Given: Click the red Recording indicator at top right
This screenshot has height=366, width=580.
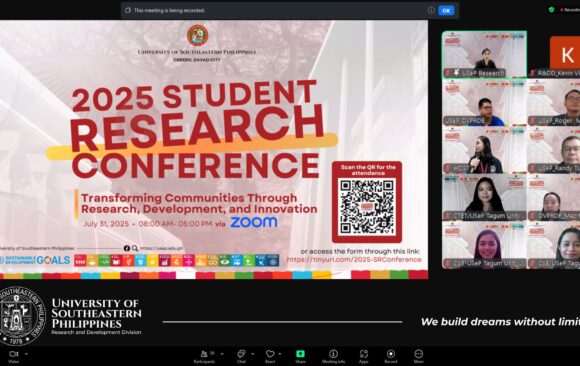Looking at the screenshot, I should [x=570, y=10].
